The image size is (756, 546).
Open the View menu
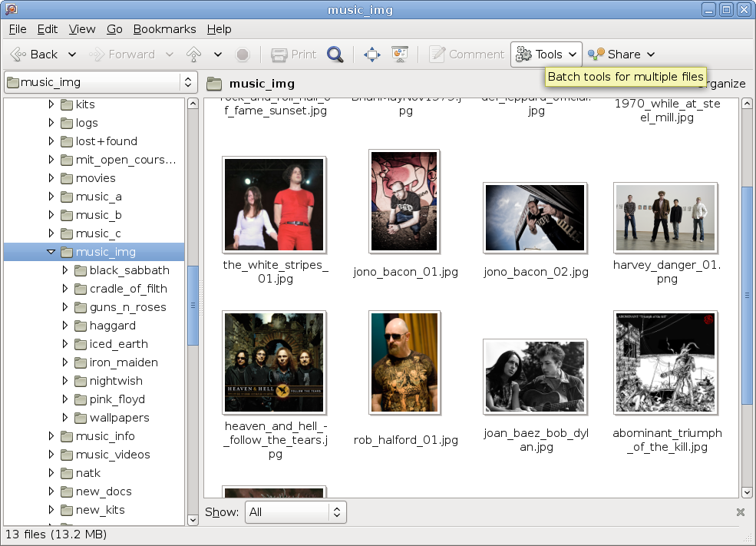tap(82, 29)
